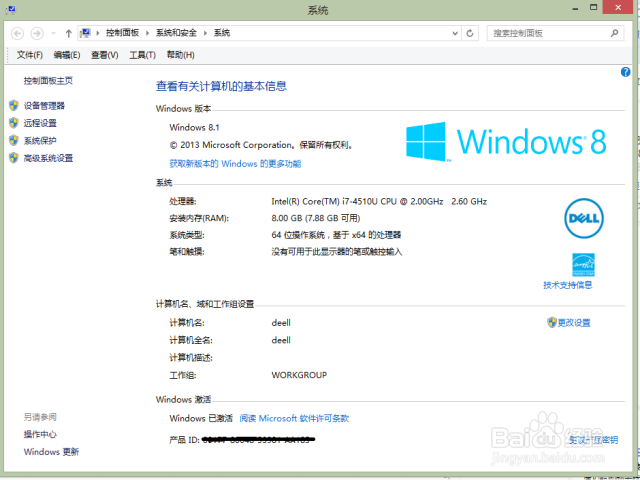Open the 文件(F) menu
The image size is (640, 480).
click(29, 55)
